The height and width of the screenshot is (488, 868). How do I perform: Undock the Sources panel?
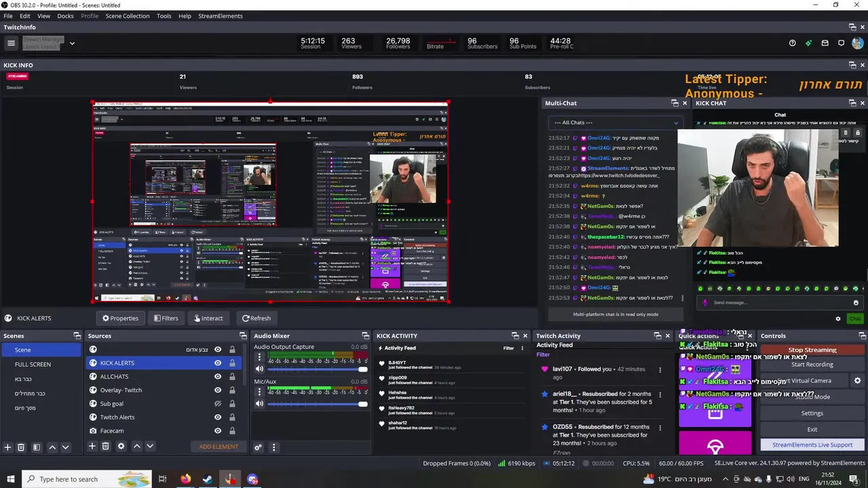click(x=243, y=335)
